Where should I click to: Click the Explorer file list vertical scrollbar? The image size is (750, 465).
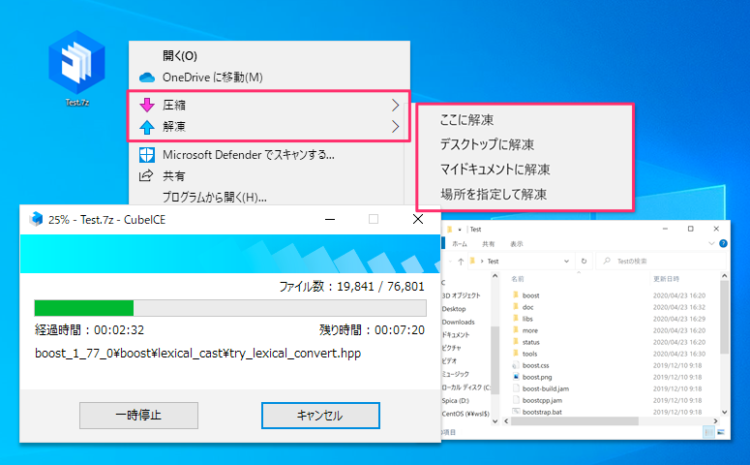tap(724, 318)
